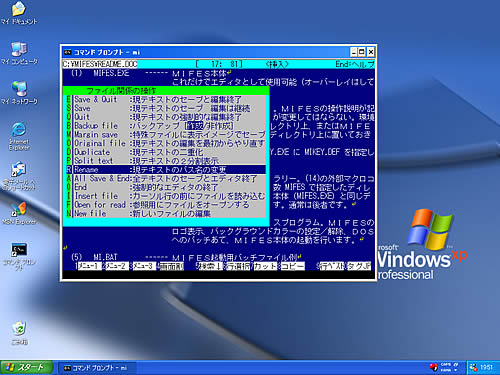
Task: Click the cursor position indicator 17: 81
Action: click(219, 64)
